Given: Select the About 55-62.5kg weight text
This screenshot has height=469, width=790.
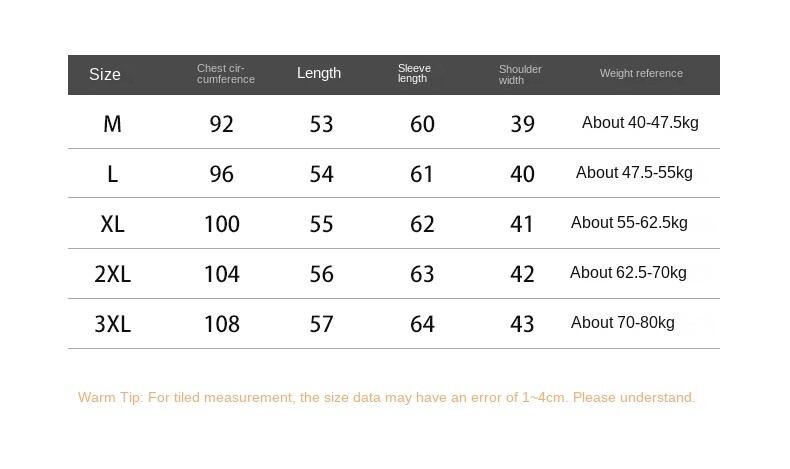Looking at the screenshot, I should (x=629, y=223).
